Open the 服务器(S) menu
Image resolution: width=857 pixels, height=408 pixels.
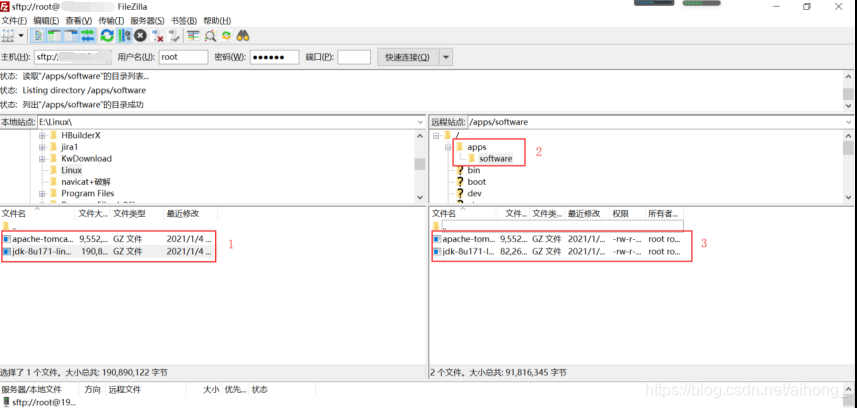[x=147, y=21]
